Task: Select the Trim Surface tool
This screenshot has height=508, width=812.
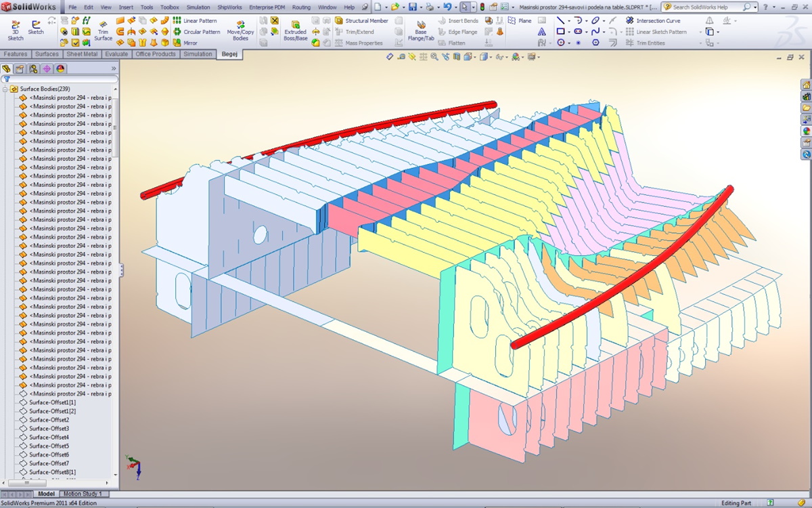Action: point(103,30)
